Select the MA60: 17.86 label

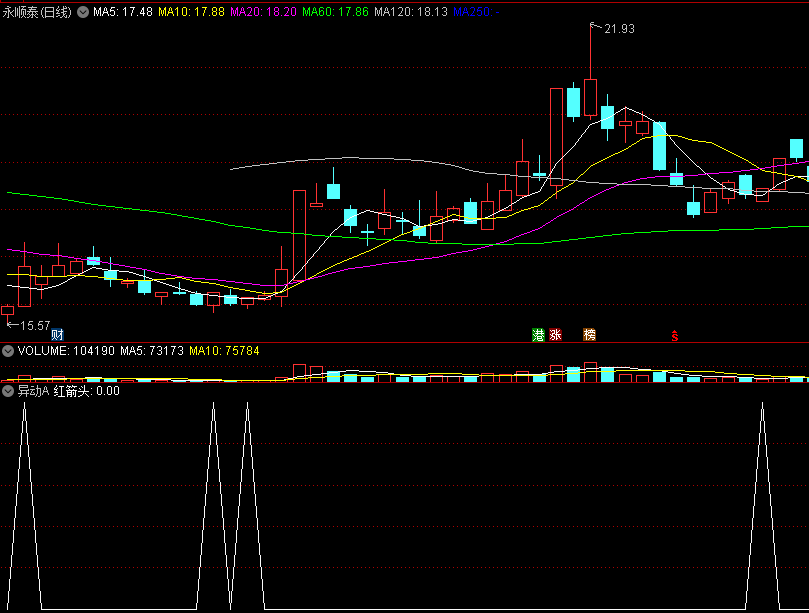[x=335, y=12]
